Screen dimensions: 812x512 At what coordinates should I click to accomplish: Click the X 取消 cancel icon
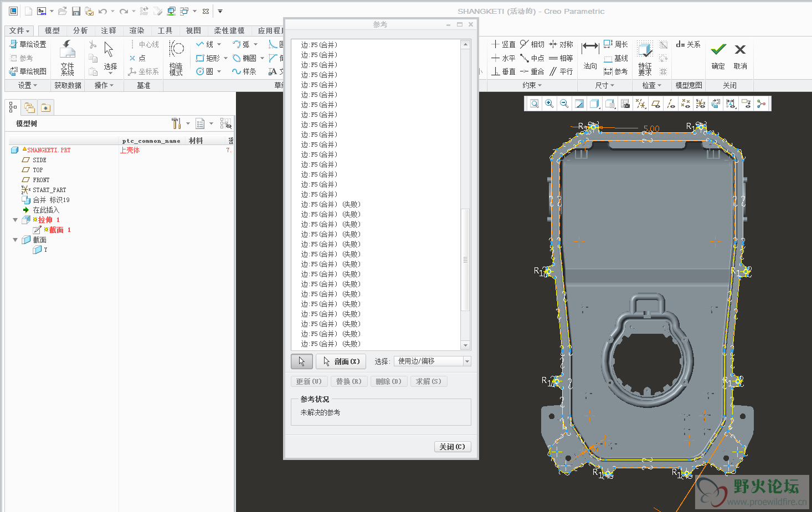pyautogui.click(x=740, y=49)
